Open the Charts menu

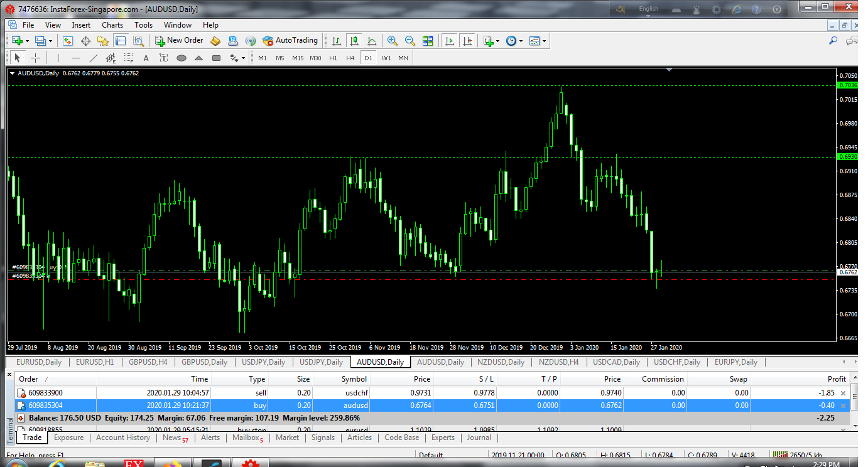pos(112,25)
